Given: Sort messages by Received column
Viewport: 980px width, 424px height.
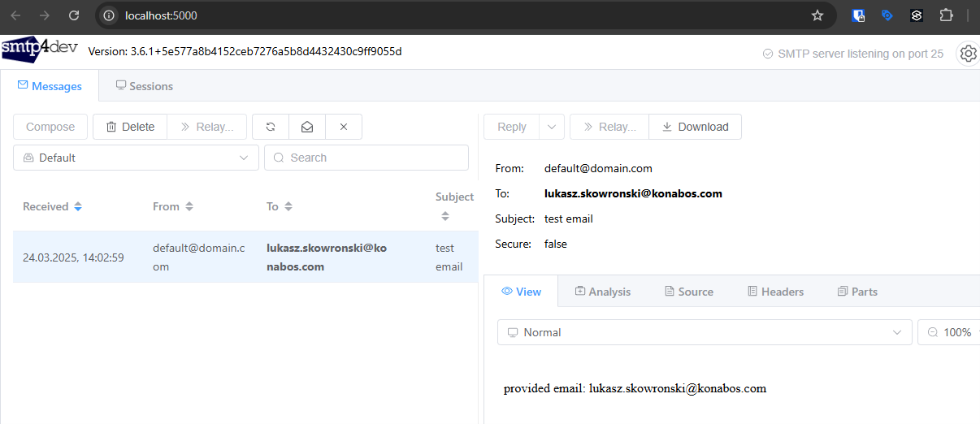Looking at the screenshot, I should coord(78,207).
